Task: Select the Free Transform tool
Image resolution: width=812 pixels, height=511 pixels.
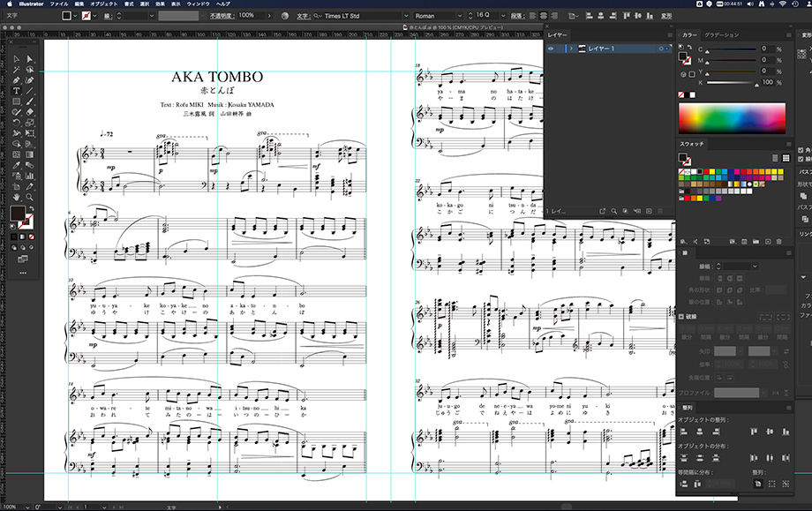Action: tap(29, 133)
